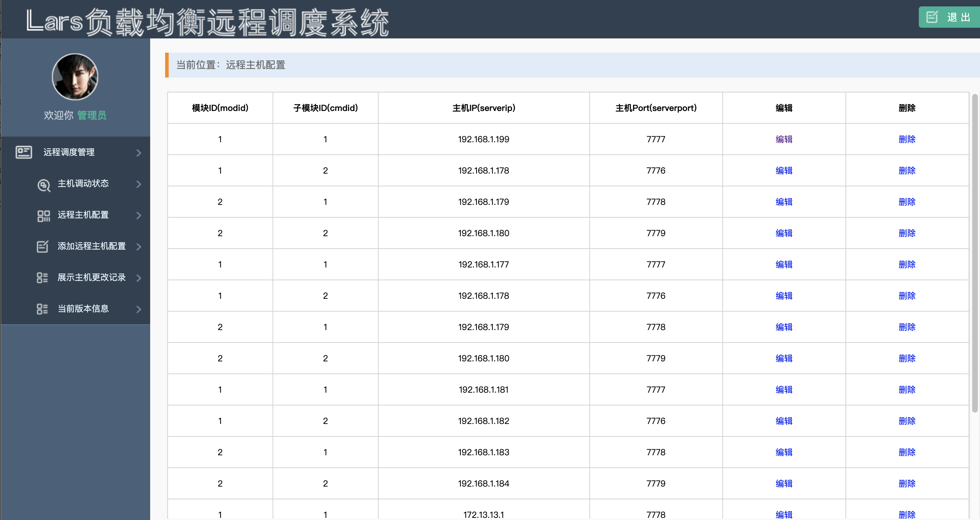
Task: Click the host dispatch status magnifier icon
Action: point(44,185)
